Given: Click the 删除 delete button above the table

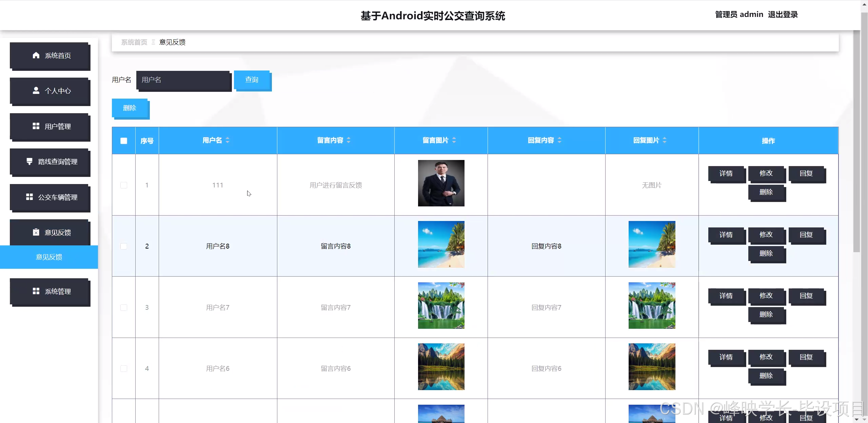Looking at the screenshot, I should 130,108.
